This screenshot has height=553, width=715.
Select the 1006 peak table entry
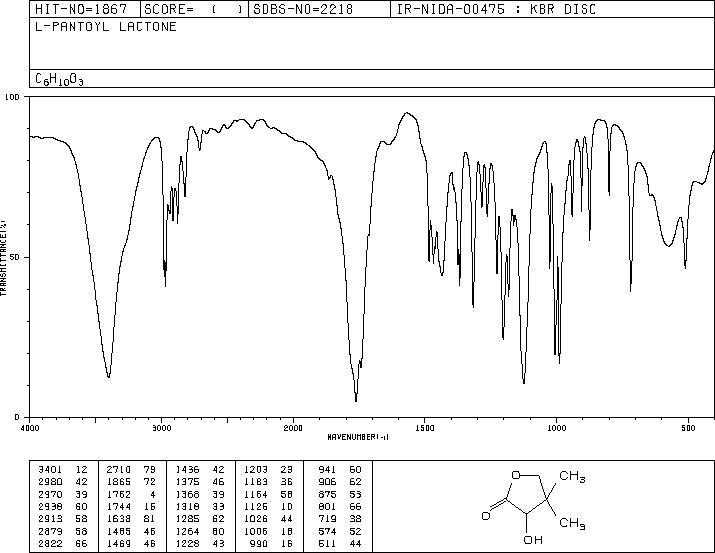tap(269, 531)
